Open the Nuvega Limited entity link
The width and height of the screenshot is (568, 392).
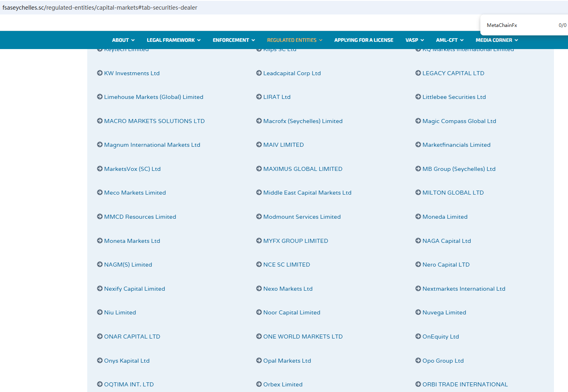click(x=444, y=312)
